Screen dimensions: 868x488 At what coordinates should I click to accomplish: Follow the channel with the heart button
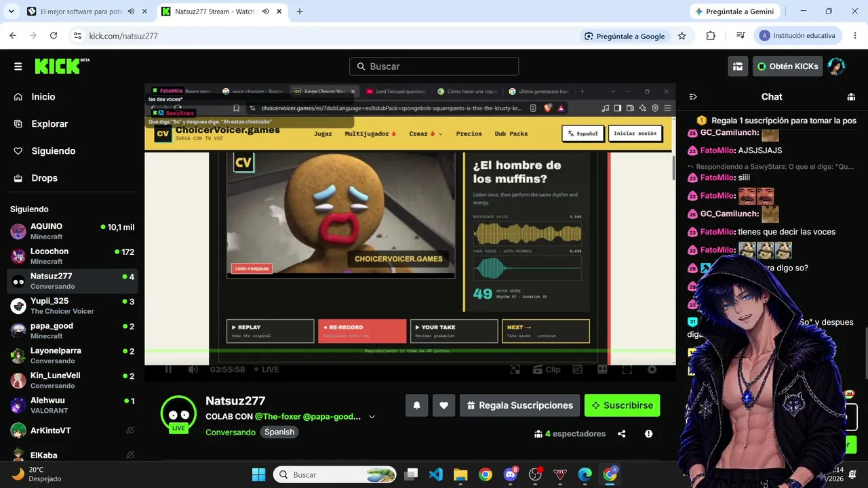(x=443, y=405)
